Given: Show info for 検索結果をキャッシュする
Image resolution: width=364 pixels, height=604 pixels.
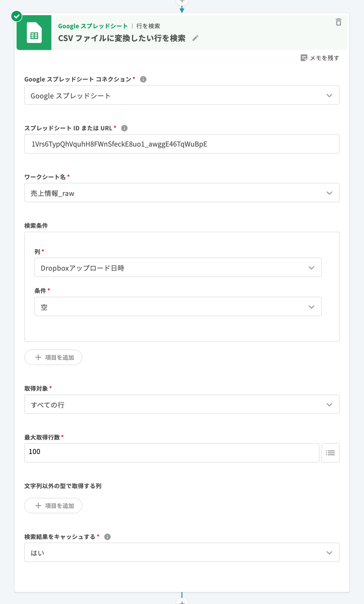Looking at the screenshot, I should point(107,537).
